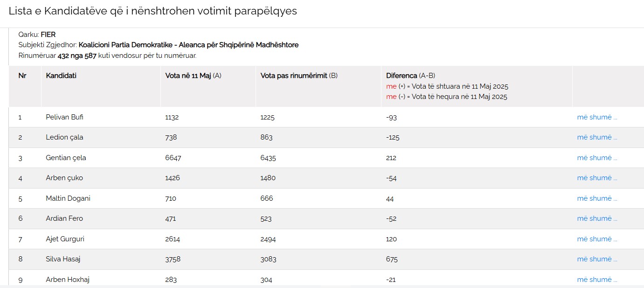Click the 'Diferenca (A-B)' column header
The height and width of the screenshot is (288, 644).
coord(410,76)
